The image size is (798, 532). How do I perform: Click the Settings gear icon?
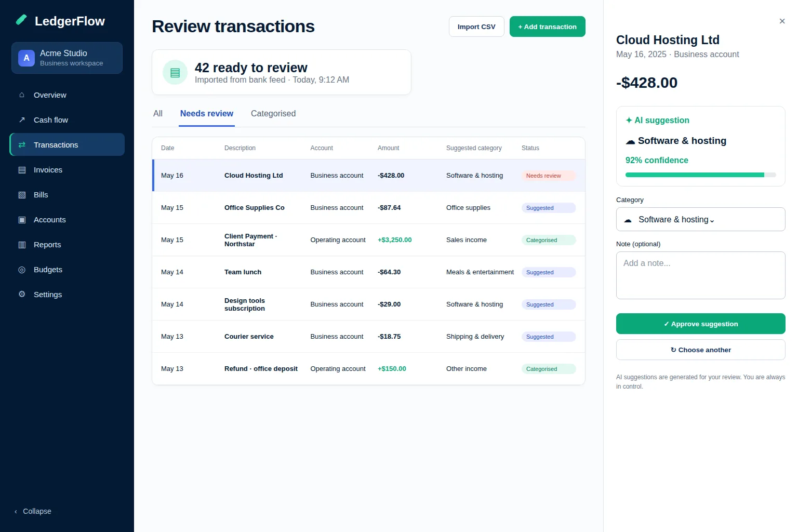tap(22, 295)
